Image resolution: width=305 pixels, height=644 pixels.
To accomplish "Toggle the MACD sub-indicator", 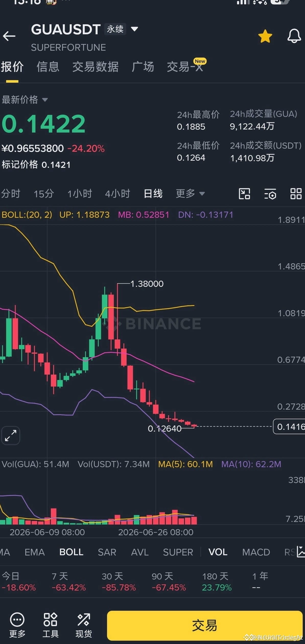I will 256,552.
